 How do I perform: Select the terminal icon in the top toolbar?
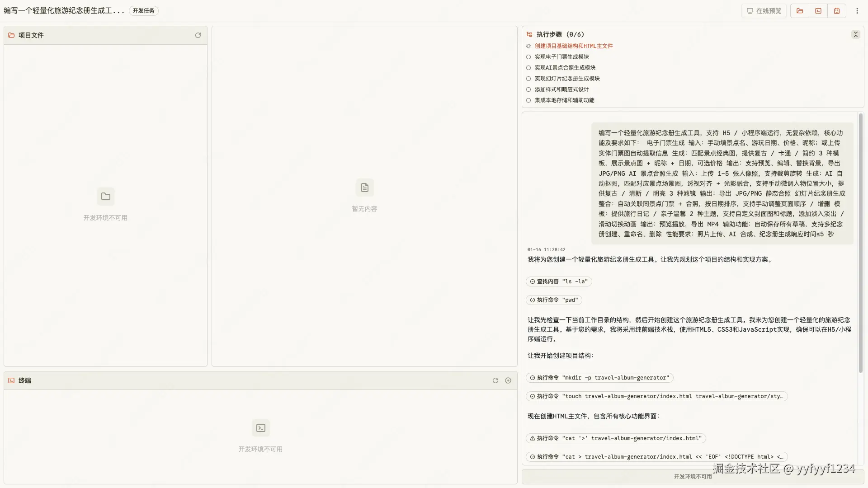818,11
